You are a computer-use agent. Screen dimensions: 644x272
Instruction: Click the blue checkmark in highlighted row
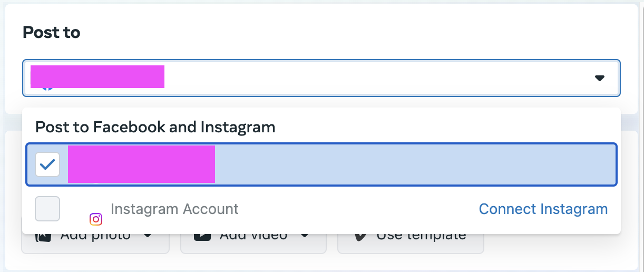point(47,164)
